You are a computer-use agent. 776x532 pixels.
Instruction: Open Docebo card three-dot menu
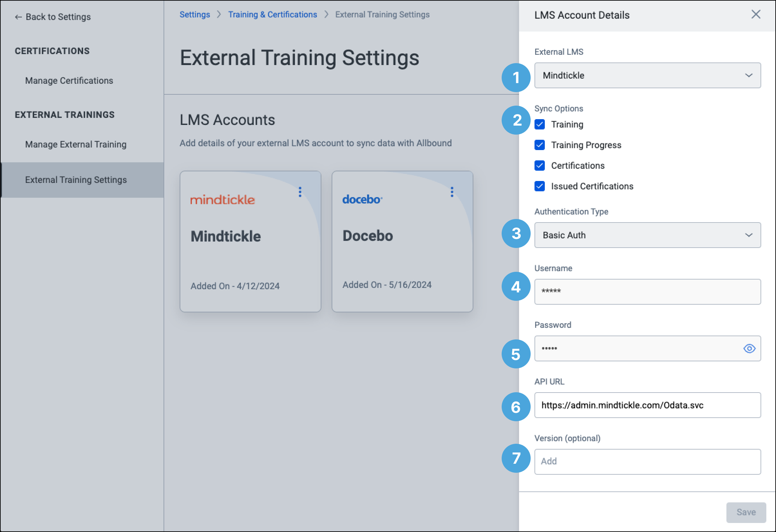pyautogui.click(x=452, y=192)
